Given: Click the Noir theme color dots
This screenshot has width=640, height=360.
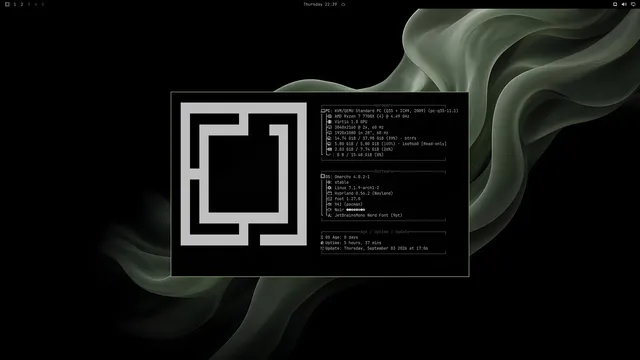Looking at the screenshot, I should pyautogui.click(x=356, y=210).
